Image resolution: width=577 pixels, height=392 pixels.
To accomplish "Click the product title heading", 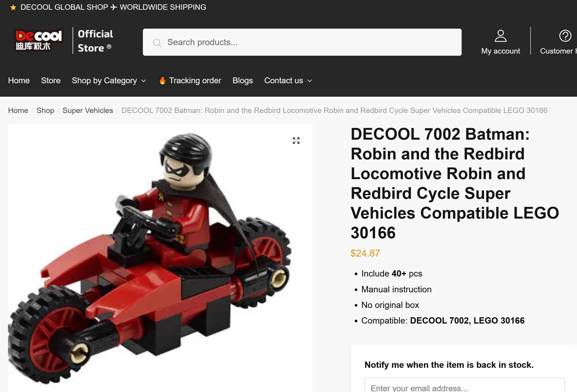I will pyautogui.click(x=455, y=183).
